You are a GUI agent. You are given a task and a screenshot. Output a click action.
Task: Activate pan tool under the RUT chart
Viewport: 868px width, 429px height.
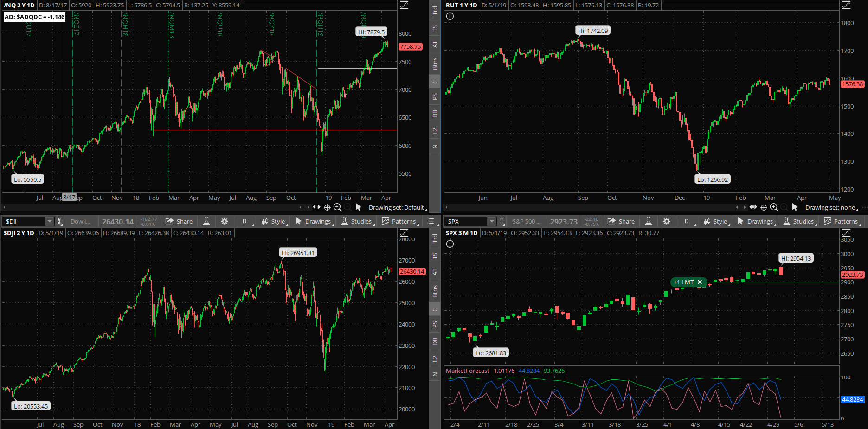(x=753, y=207)
